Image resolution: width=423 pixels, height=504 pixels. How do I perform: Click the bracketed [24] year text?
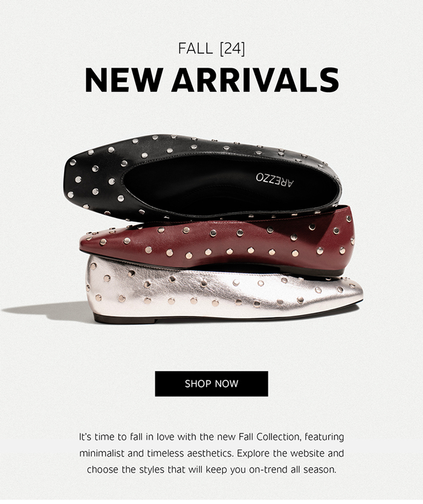point(232,48)
